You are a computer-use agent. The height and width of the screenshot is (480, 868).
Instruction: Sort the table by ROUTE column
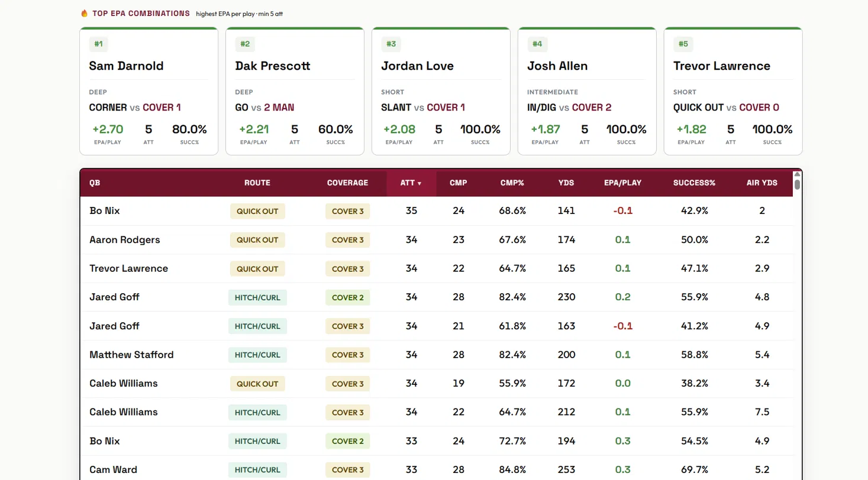[257, 183]
